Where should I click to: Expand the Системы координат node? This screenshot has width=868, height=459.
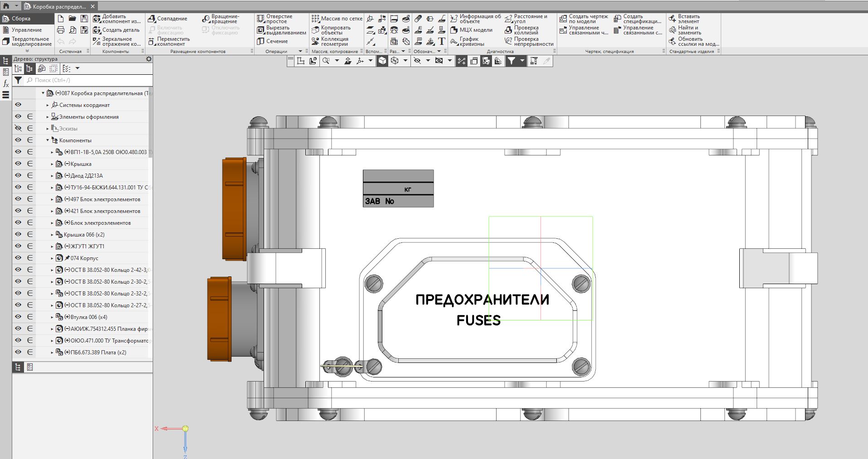(x=48, y=105)
